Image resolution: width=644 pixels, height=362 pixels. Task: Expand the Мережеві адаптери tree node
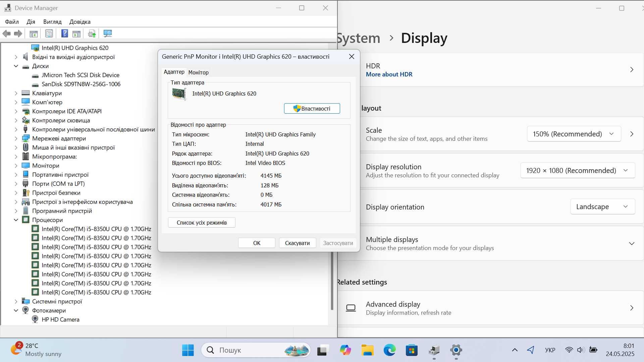tap(16, 138)
